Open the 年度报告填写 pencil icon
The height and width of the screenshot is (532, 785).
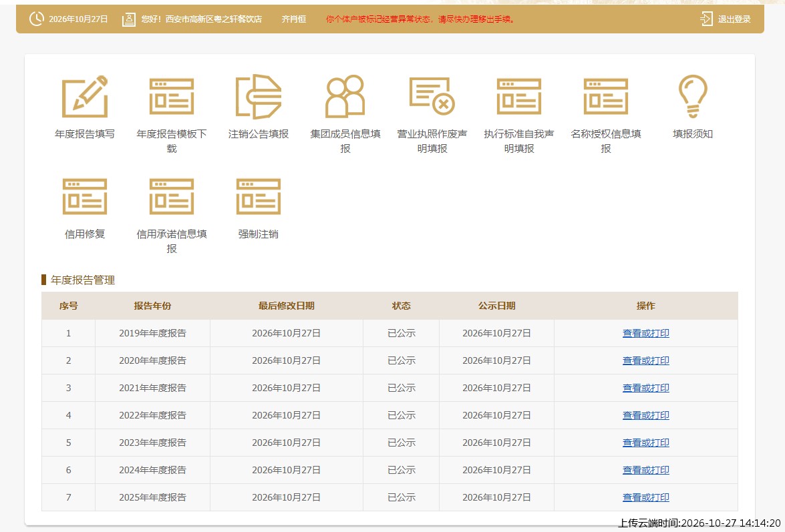pyautogui.click(x=85, y=97)
